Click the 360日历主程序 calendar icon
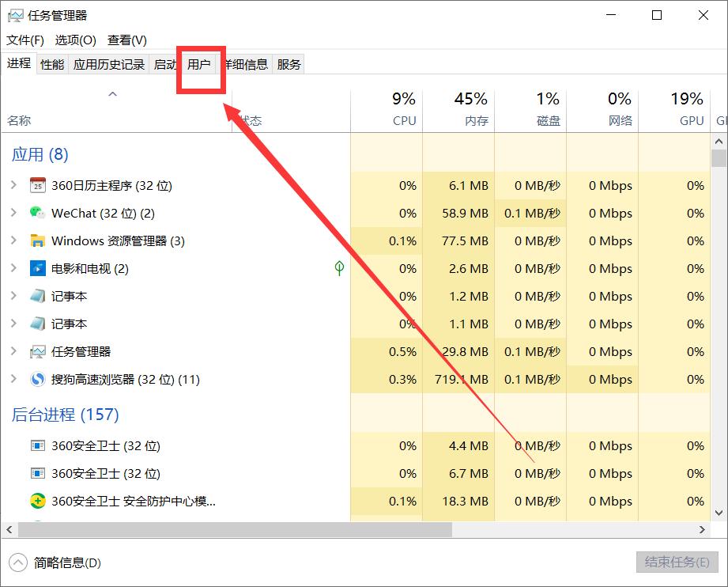Screen dimensions: 728x587 pos(36,185)
